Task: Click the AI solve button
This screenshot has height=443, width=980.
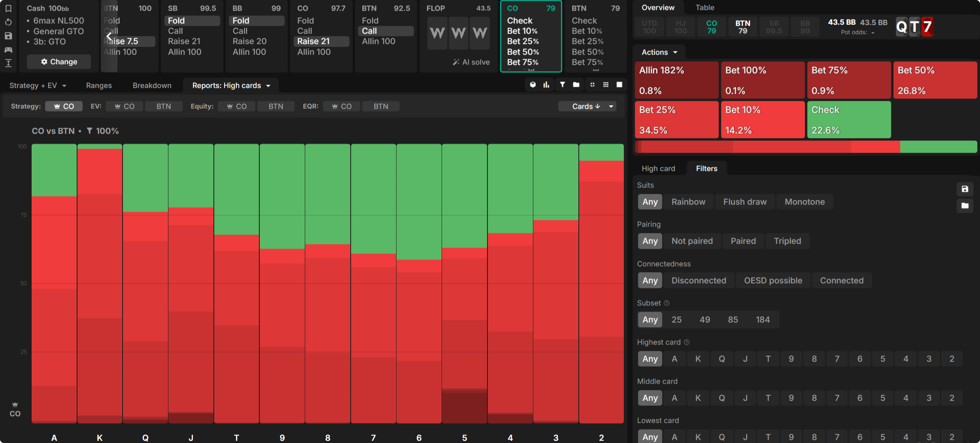Action: pos(471,62)
